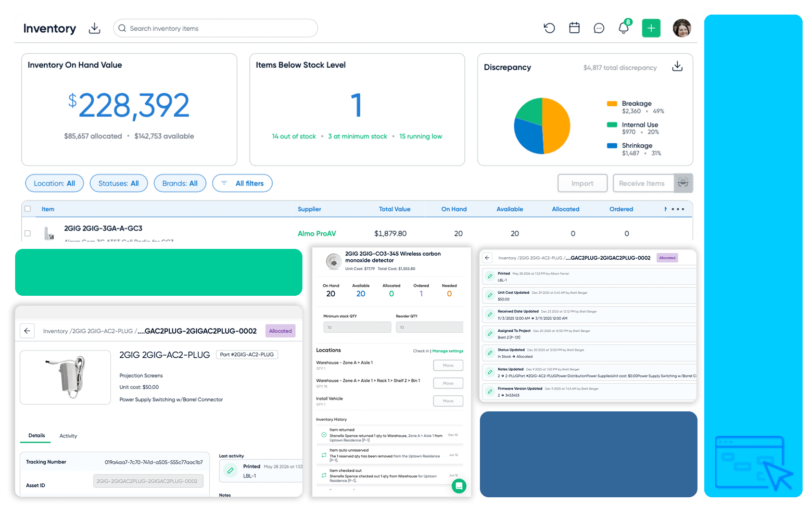Click the Check in link in Locations

(x=421, y=351)
